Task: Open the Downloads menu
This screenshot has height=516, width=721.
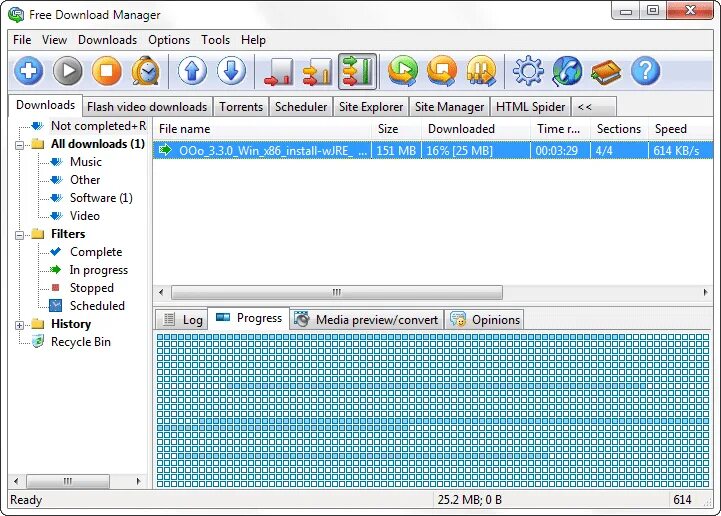Action: pyautogui.click(x=108, y=40)
